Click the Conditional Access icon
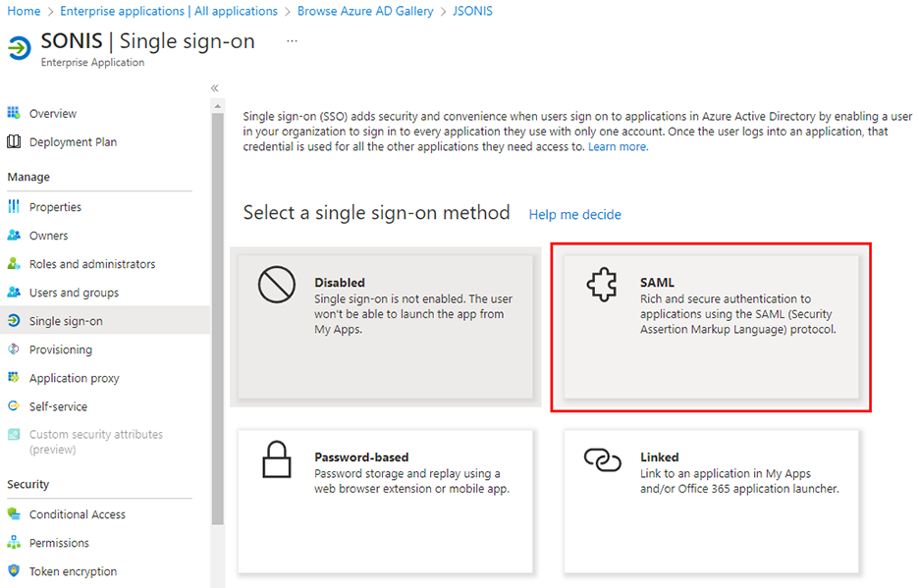The image size is (919, 588). (x=14, y=514)
